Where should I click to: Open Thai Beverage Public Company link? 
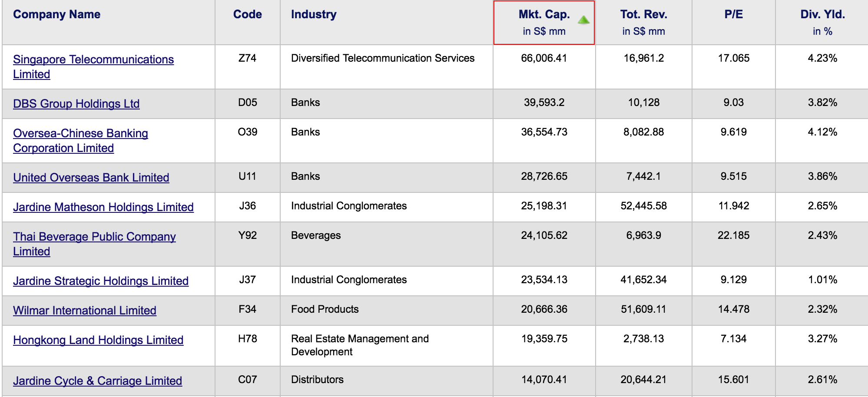94,237
